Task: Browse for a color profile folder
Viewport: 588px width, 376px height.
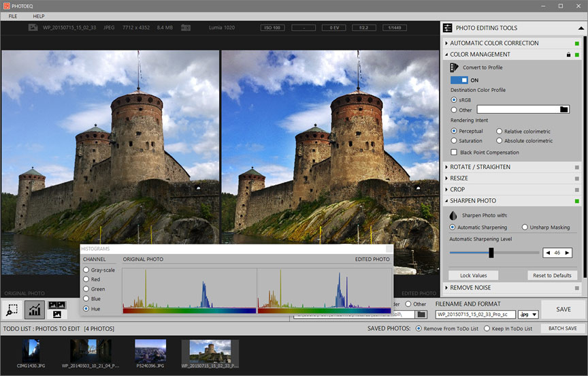Action: point(563,110)
